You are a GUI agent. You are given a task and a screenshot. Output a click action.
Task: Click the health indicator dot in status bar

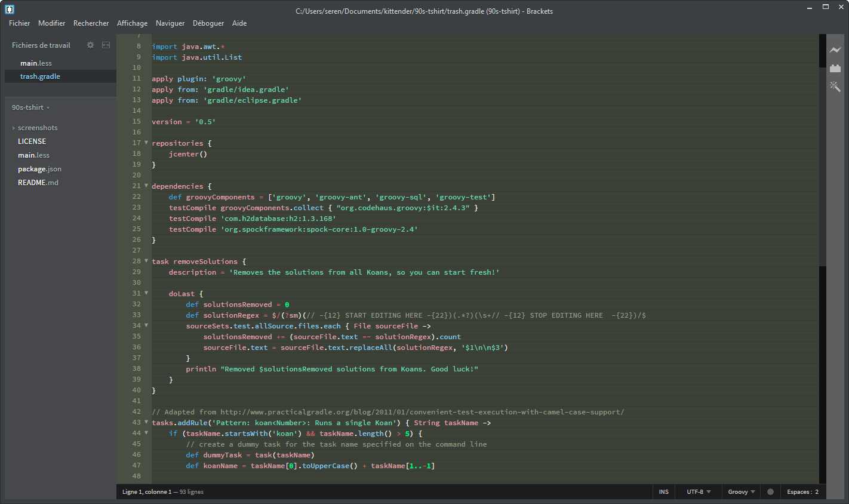pyautogui.click(x=771, y=491)
